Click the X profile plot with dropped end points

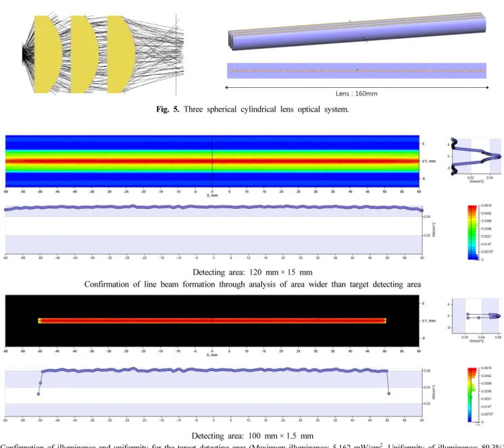(x=213, y=392)
